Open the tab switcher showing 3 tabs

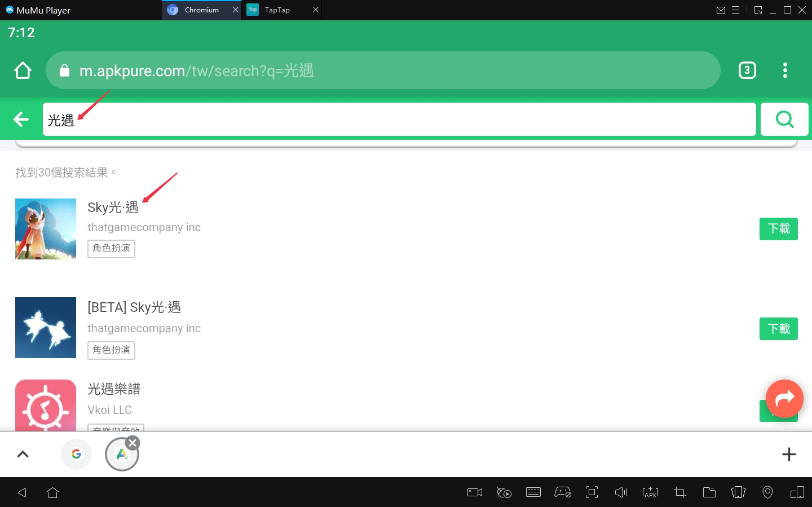click(x=747, y=70)
